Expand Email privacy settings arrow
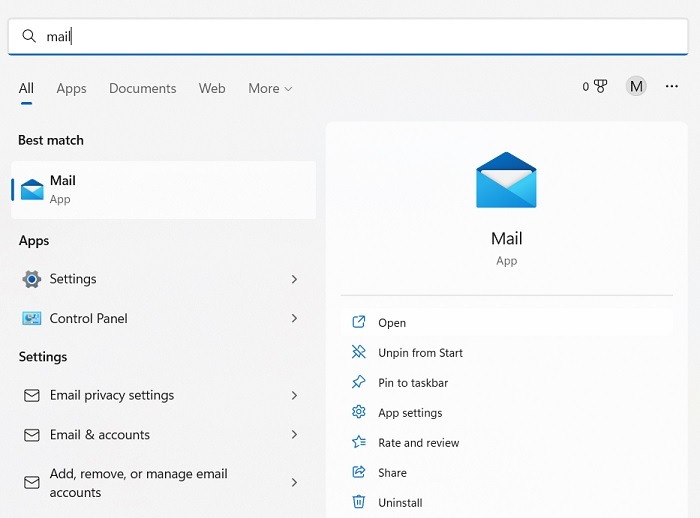This screenshot has width=700, height=518. pyautogui.click(x=294, y=395)
